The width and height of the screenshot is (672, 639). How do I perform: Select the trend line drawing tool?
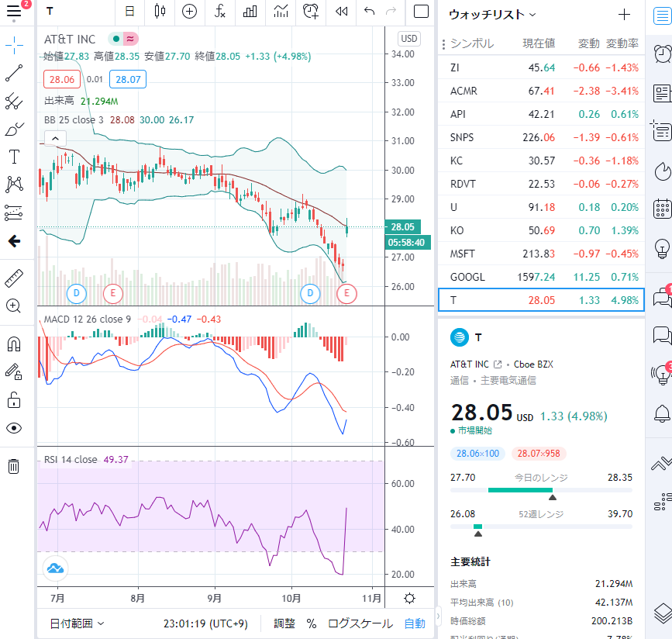(14, 73)
